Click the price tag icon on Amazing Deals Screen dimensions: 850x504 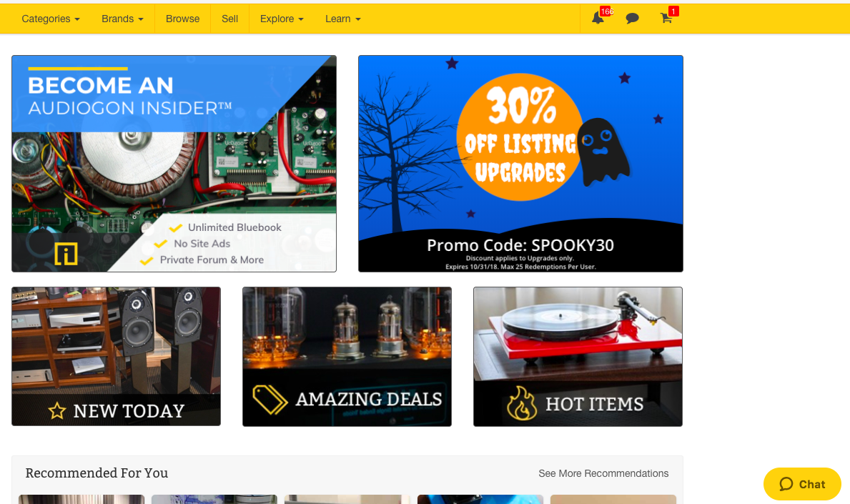(270, 400)
